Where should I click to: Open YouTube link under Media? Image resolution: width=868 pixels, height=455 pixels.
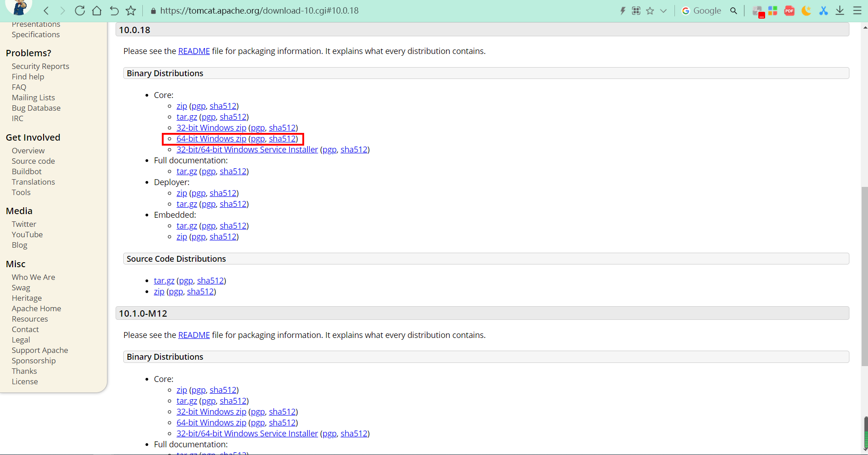(x=27, y=235)
